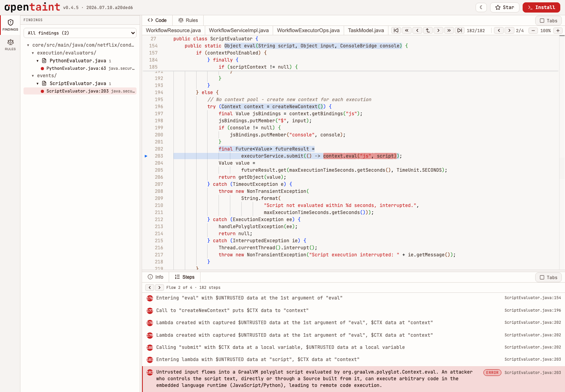This screenshot has height=392, width=565.
Task: Enable the Tabs checkbox in steps panel
Action: pos(549,278)
